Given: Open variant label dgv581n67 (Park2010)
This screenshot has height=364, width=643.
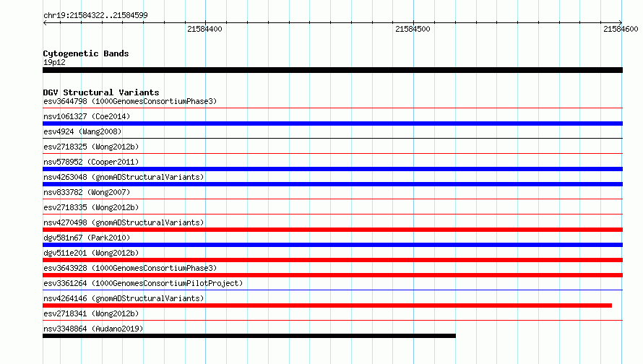Looking at the screenshot, I should pos(87,238).
